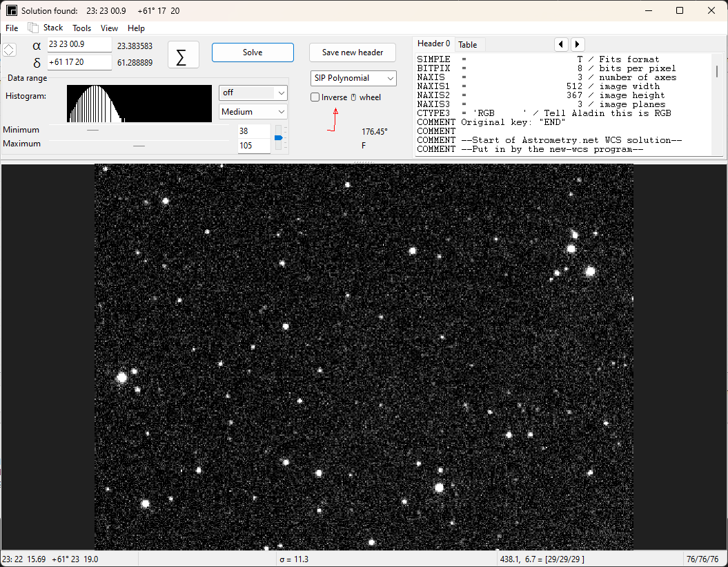The height and width of the screenshot is (567, 728).
Task: Click inside the declination input field
Action: 78,62
